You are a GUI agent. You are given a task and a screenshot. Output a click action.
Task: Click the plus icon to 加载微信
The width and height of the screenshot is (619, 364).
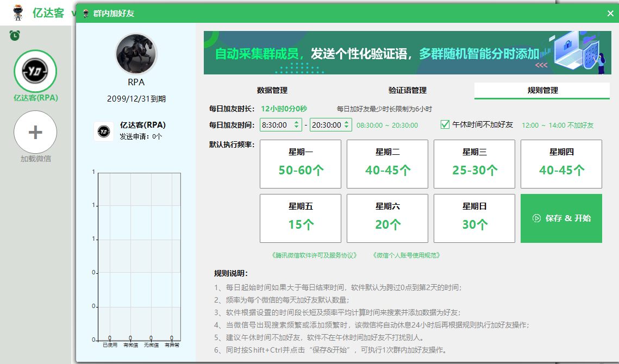35,132
